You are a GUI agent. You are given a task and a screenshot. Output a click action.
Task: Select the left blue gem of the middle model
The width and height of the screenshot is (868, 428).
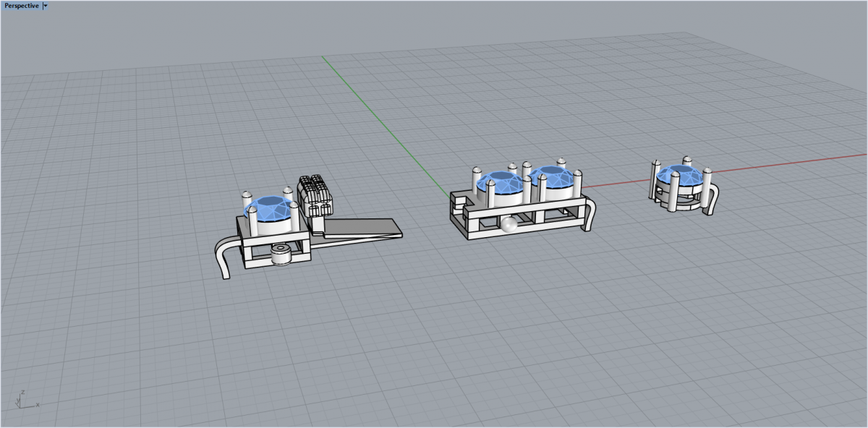501,182
